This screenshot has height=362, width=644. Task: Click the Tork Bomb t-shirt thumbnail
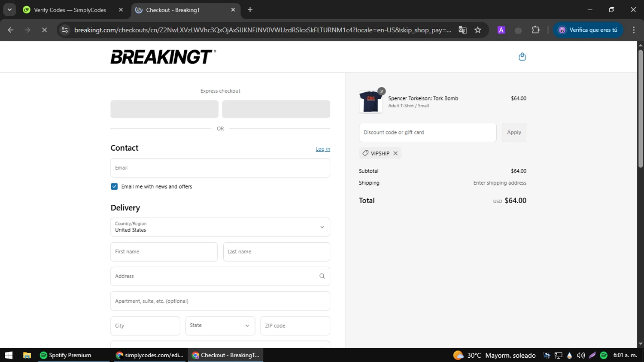371,102
